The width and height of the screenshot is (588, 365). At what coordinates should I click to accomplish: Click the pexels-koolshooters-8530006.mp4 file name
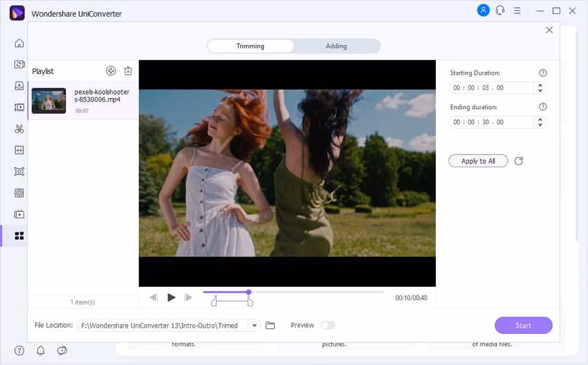pyautogui.click(x=102, y=95)
